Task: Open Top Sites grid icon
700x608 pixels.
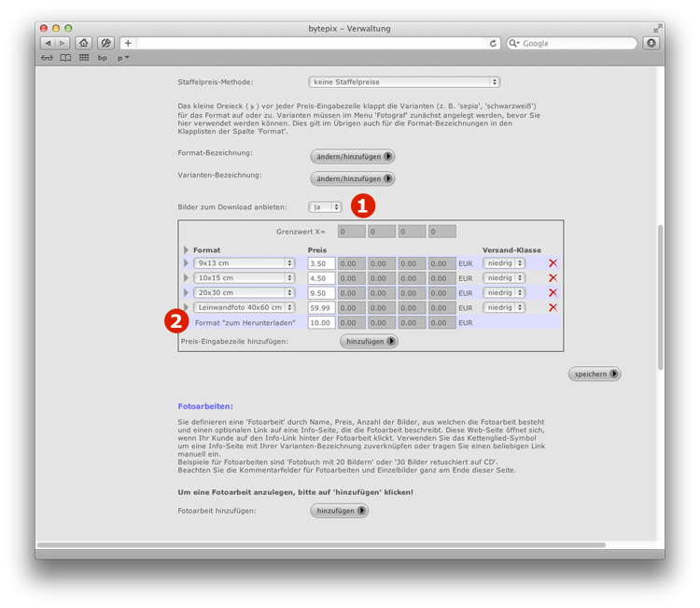Action: click(x=84, y=58)
